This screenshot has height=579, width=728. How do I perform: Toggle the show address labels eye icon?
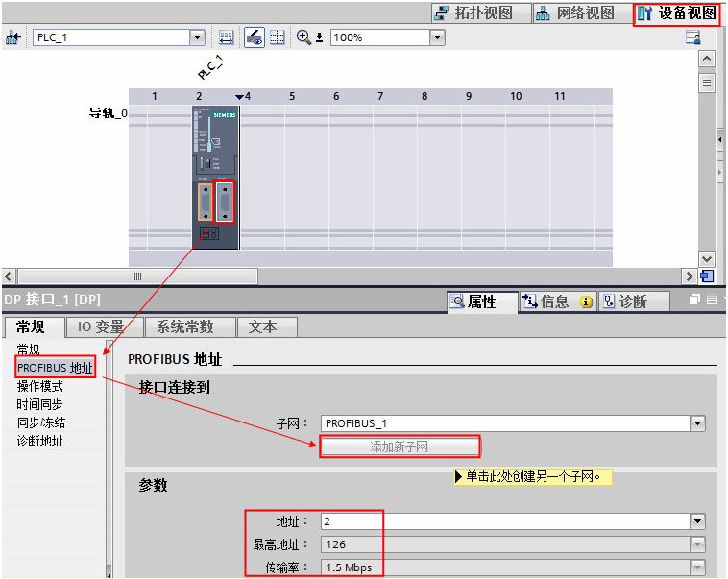point(255,37)
